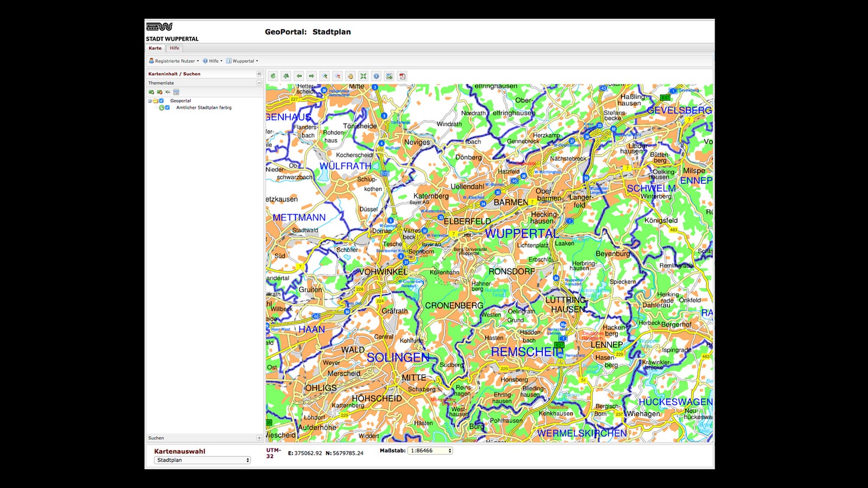868x488 pixels.
Task: Activate the blue info query tool
Action: coord(376,76)
